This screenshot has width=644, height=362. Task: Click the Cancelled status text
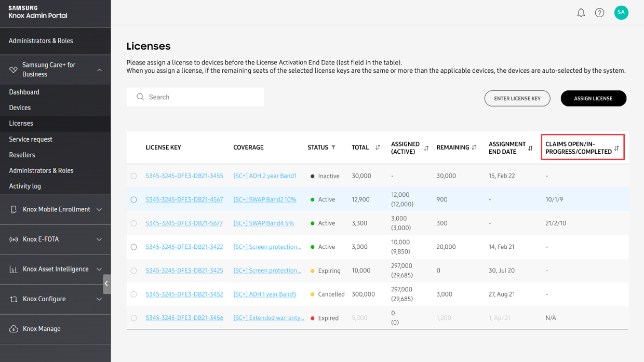(x=331, y=294)
